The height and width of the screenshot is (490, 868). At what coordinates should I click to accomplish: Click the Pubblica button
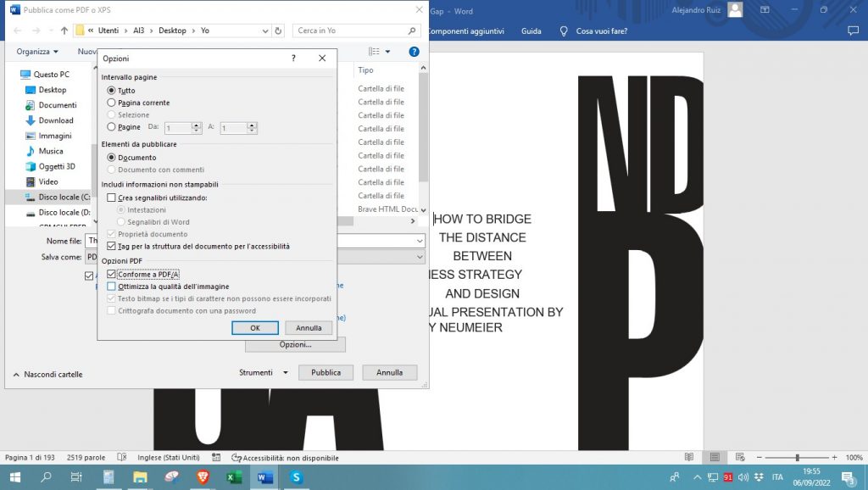325,372
